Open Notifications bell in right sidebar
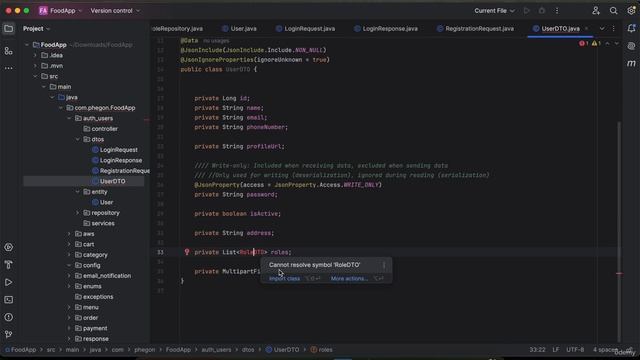The height and width of the screenshot is (360, 640). [631, 29]
